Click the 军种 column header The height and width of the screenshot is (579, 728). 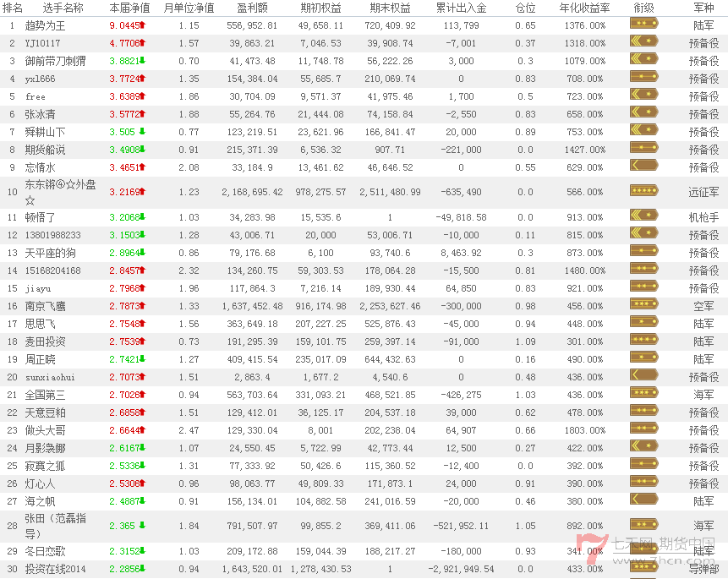tap(703, 8)
